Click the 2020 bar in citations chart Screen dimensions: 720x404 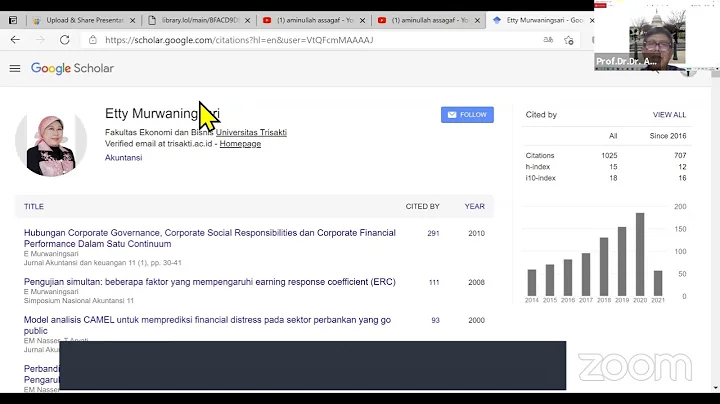(640, 254)
